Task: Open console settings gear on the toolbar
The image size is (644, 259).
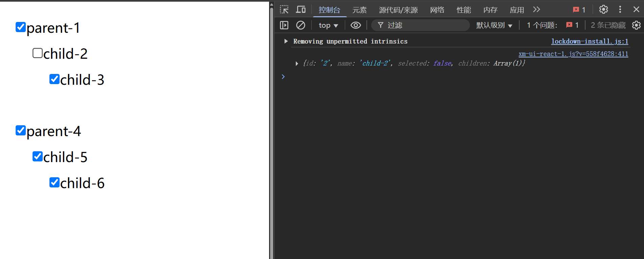Action: (636, 25)
